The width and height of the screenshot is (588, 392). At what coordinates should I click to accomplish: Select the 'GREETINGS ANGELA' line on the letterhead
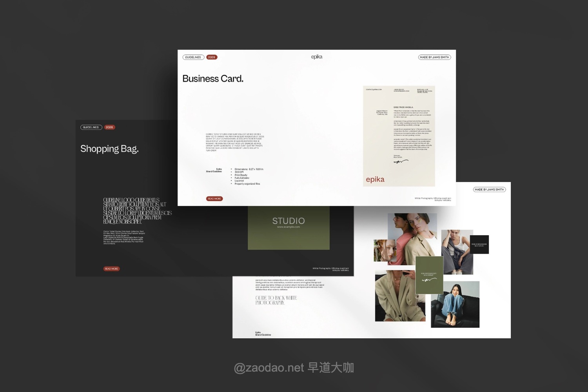click(x=403, y=107)
